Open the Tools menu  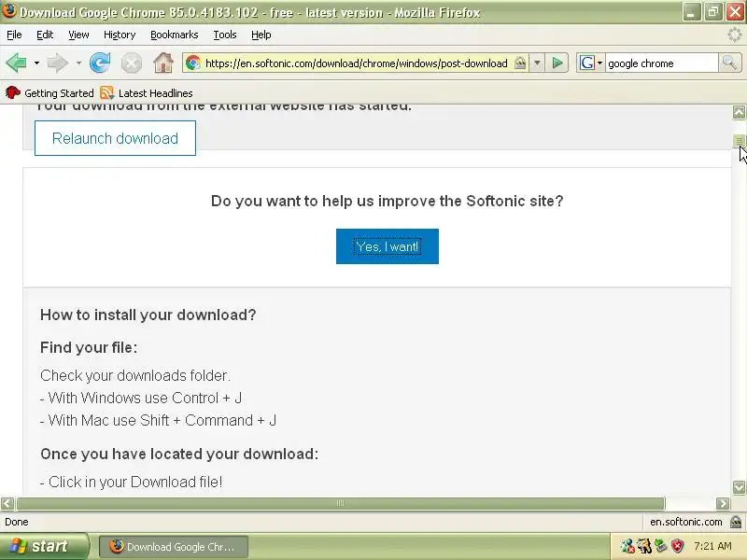225,35
